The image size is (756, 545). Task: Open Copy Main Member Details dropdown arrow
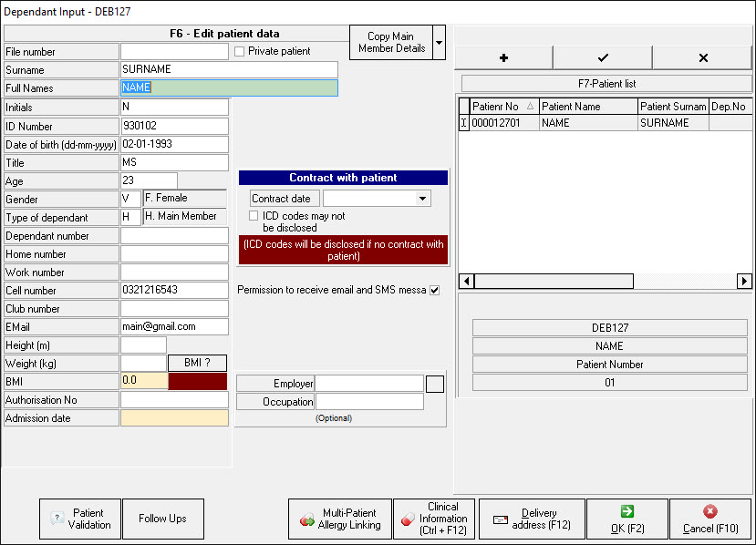coord(440,43)
